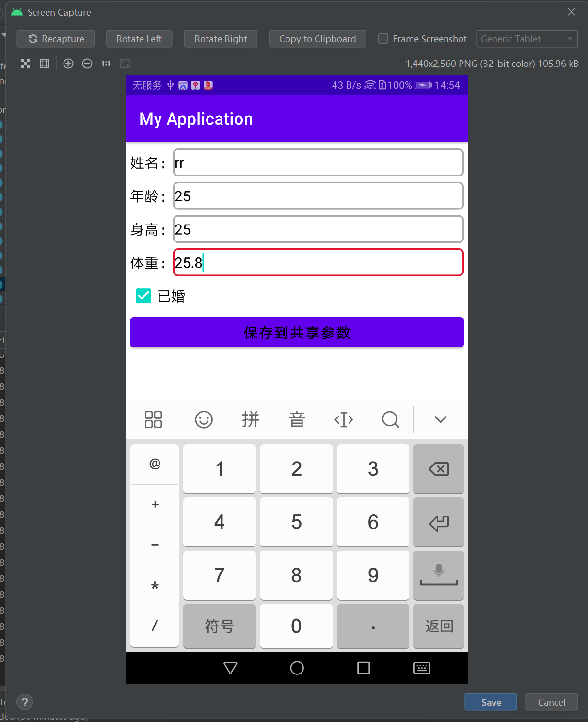Click the Save button
Image resolution: width=588 pixels, height=722 pixels.
point(491,702)
